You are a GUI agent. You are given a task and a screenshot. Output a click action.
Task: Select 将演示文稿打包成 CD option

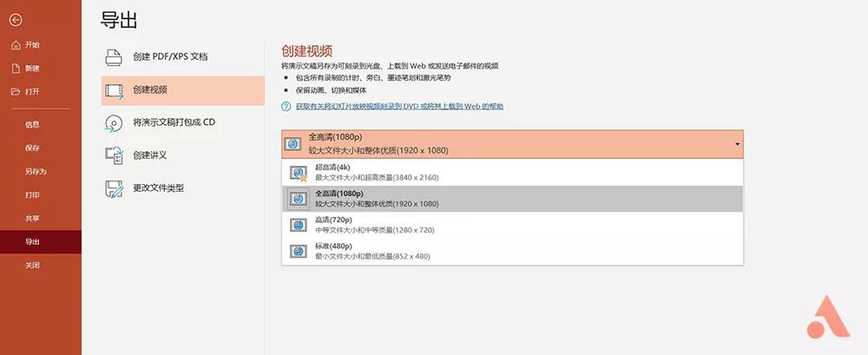pos(182,122)
